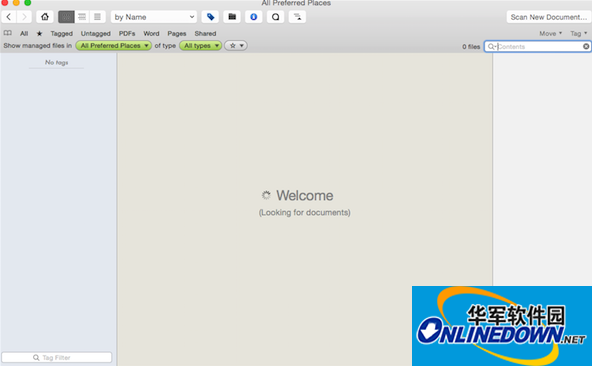Viewport: 592px width, 366px height.
Task: Filter by starred favorites star
Action: (x=39, y=34)
